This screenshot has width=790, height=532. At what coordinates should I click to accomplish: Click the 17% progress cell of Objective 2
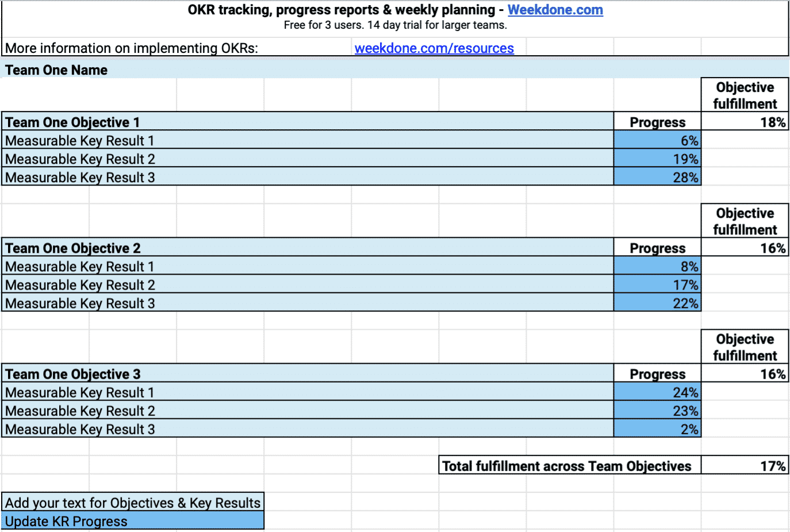pyautogui.click(x=658, y=284)
